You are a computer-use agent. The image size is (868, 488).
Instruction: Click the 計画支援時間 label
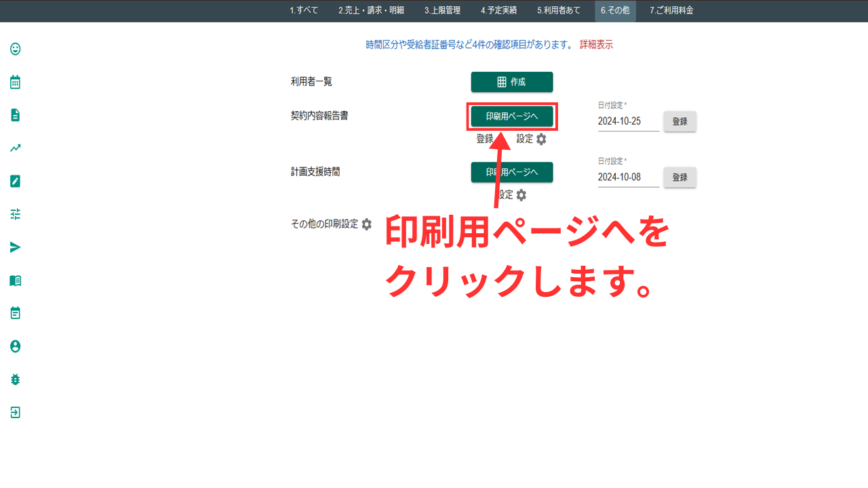click(x=315, y=172)
